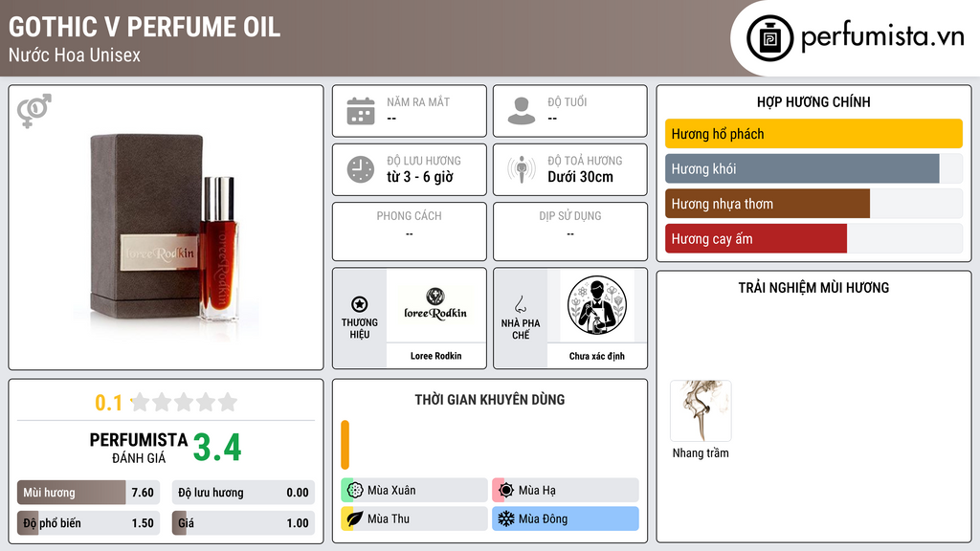Click the five-star rating row
980x551 pixels.
(x=184, y=402)
